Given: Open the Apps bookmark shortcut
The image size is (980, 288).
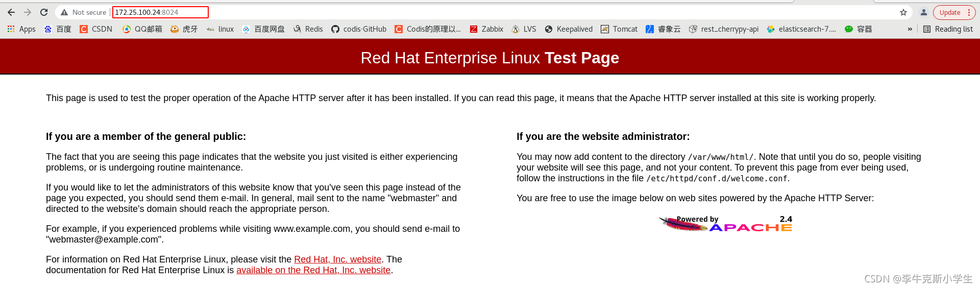Looking at the screenshot, I should 21,29.
